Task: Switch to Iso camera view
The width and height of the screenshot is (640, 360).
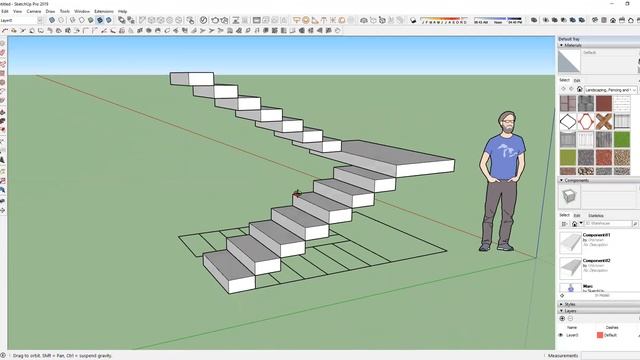Action: pos(595,20)
